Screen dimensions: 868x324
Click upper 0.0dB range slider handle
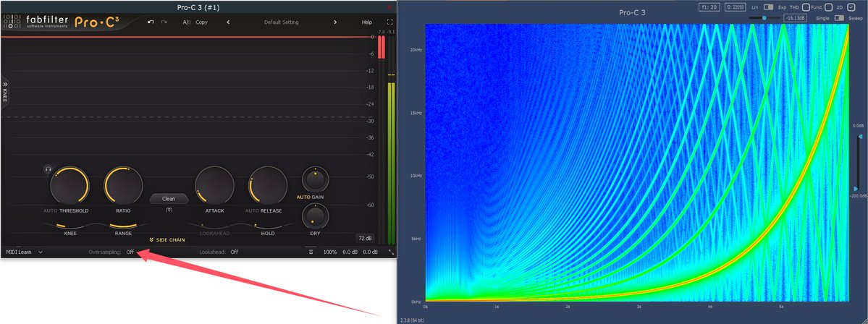click(860, 136)
